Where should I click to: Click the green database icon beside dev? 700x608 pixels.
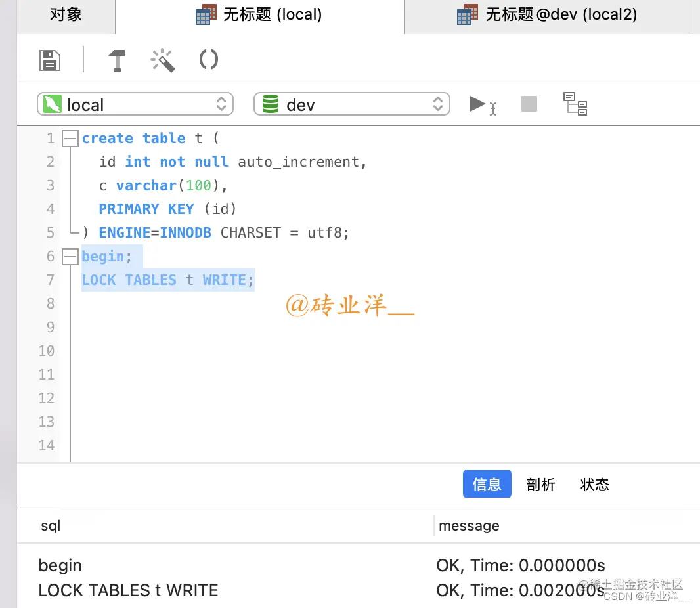click(270, 104)
